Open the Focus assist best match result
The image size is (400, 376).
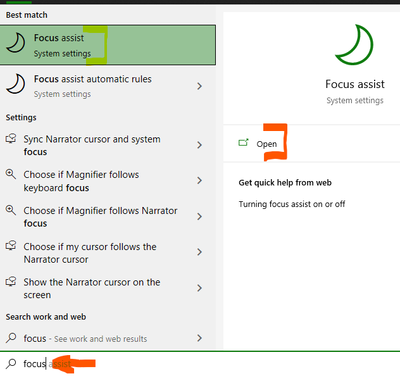108,45
